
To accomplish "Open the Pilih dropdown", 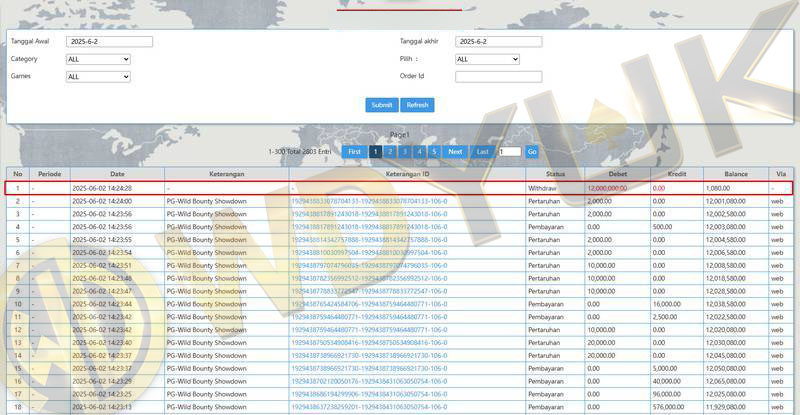I will 486,59.
